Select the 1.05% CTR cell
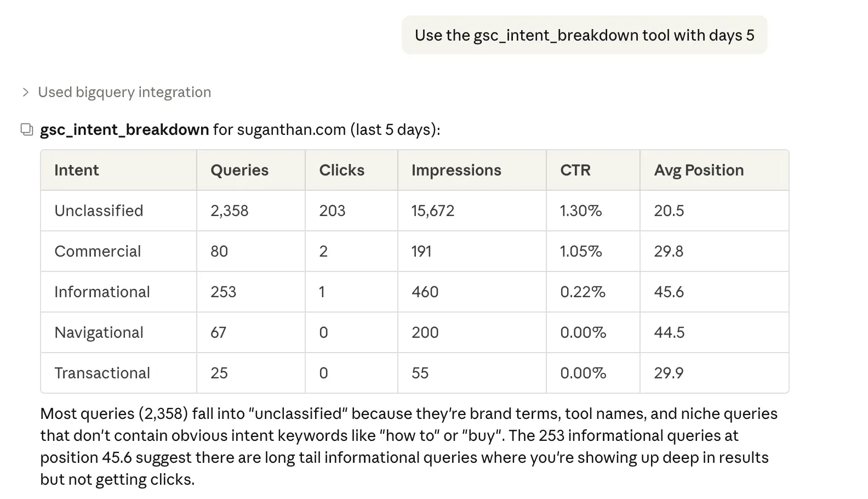 point(581,251)
